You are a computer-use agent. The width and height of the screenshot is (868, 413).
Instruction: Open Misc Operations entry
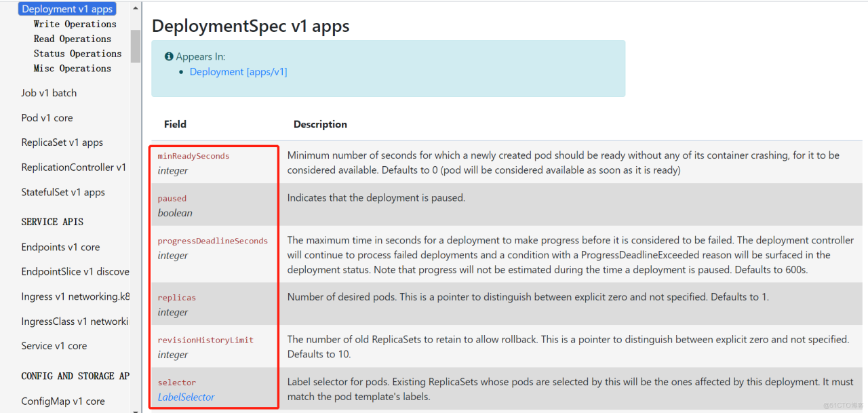(73, 68)
